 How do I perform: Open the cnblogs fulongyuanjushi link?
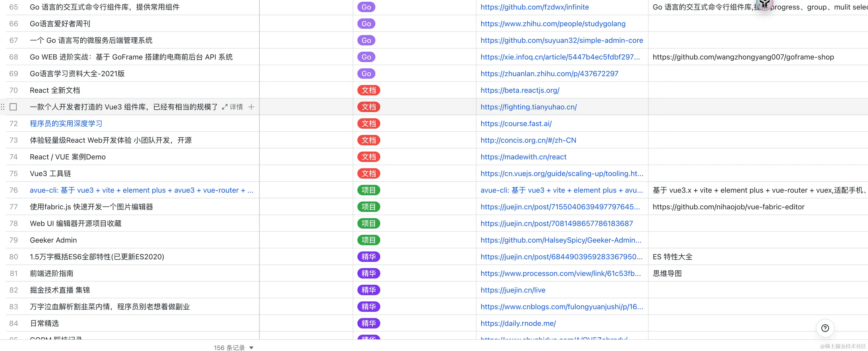click(562, 307)
